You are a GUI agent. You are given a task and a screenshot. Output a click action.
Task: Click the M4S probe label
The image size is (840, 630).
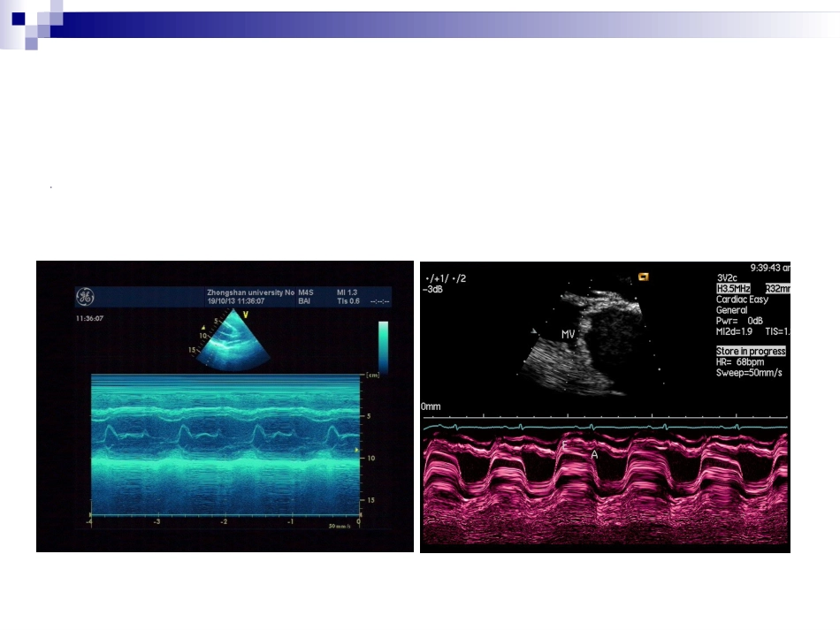tap(305, 292)
